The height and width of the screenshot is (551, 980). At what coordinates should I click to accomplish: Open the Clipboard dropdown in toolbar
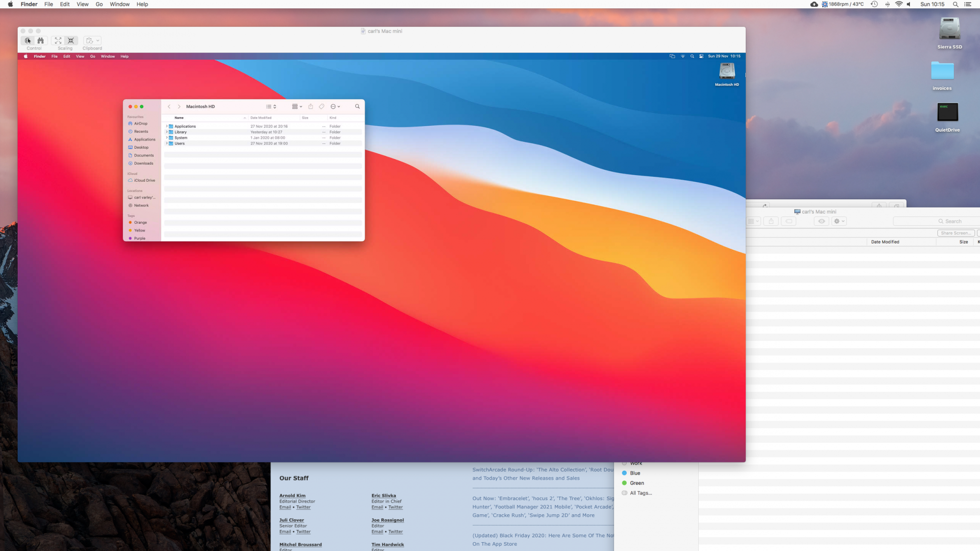click(x=92, y=41)
